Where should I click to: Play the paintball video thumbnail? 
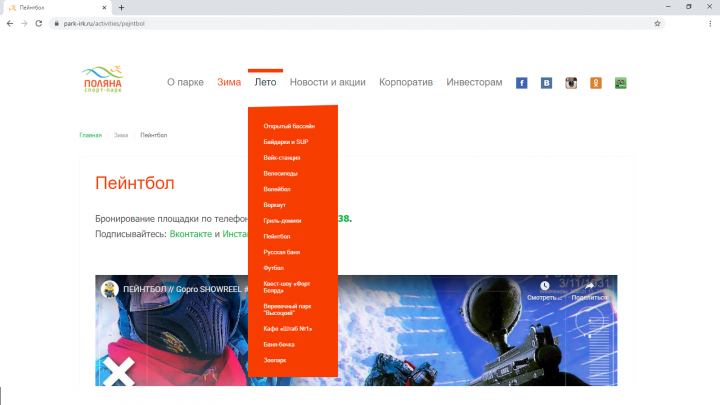pyautogui.click(x=356, y=331)
